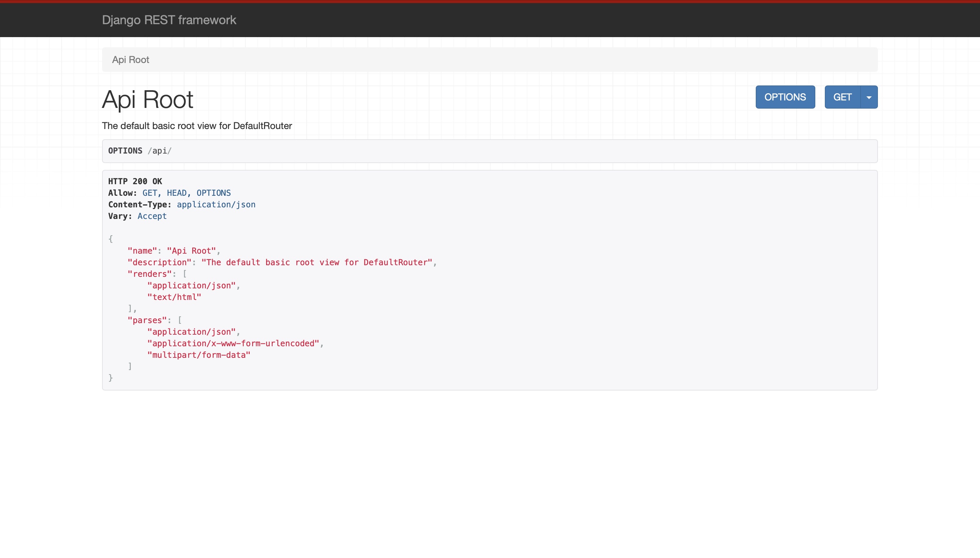
Task: Send an OPTIONS request with the button
Action: (785, 97)
